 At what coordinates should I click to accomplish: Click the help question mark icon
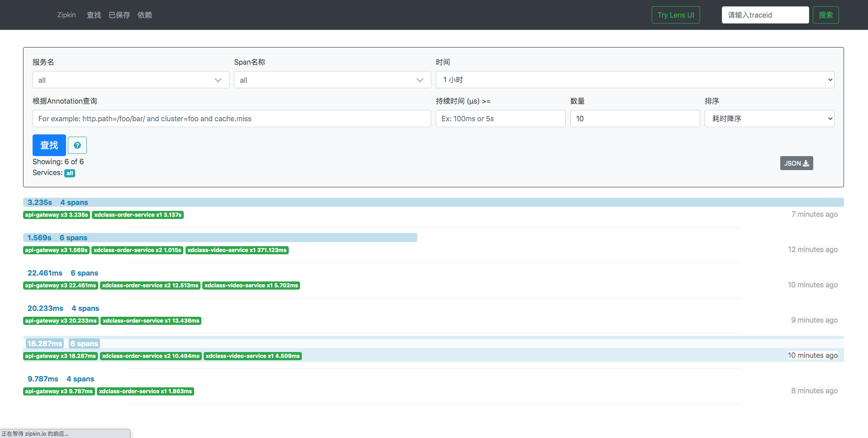pos(77,145)
